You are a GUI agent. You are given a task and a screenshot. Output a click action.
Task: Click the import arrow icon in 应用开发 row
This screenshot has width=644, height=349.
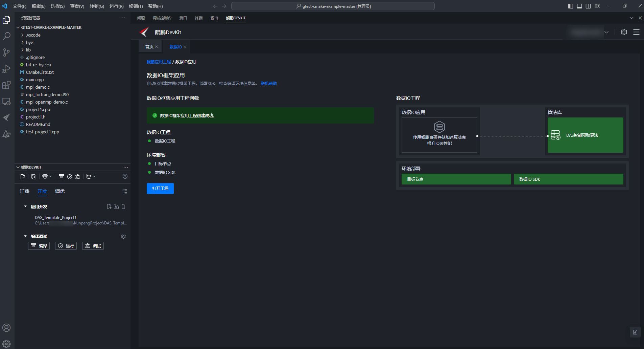pos(116,206)
